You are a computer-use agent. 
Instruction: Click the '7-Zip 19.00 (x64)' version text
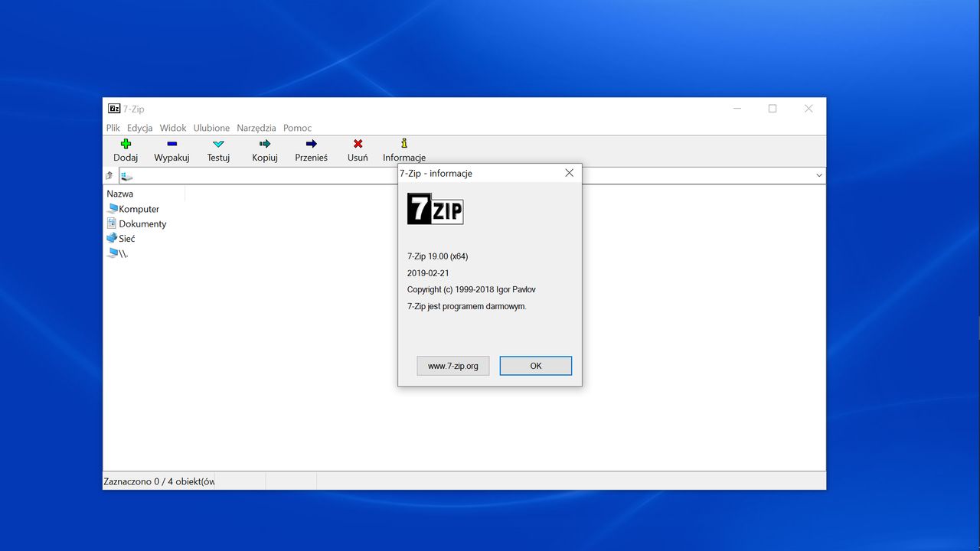438,256
